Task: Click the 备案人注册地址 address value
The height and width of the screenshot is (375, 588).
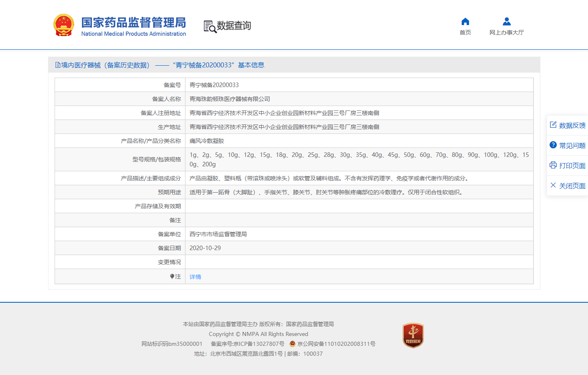Action: click(284, 113)
